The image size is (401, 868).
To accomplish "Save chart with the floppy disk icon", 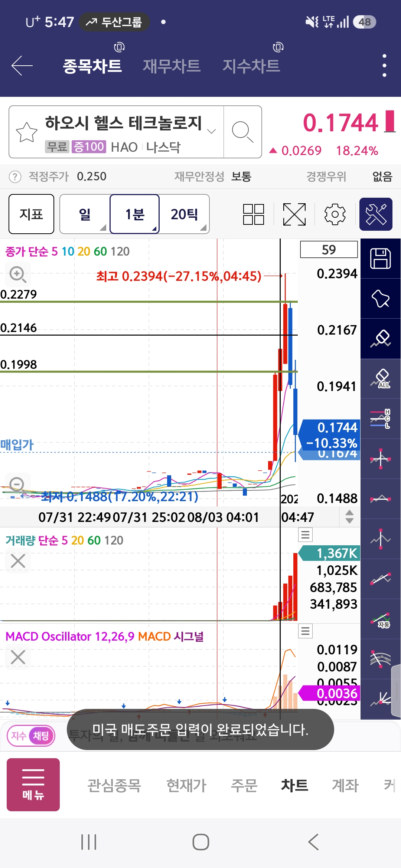I will click(381, 259).
